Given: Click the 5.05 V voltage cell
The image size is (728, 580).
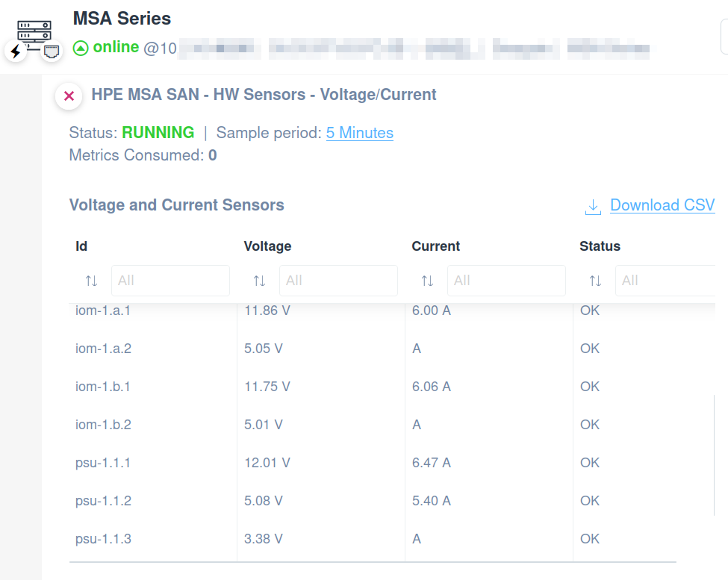Looking at the screenshot, I should 264,349.
